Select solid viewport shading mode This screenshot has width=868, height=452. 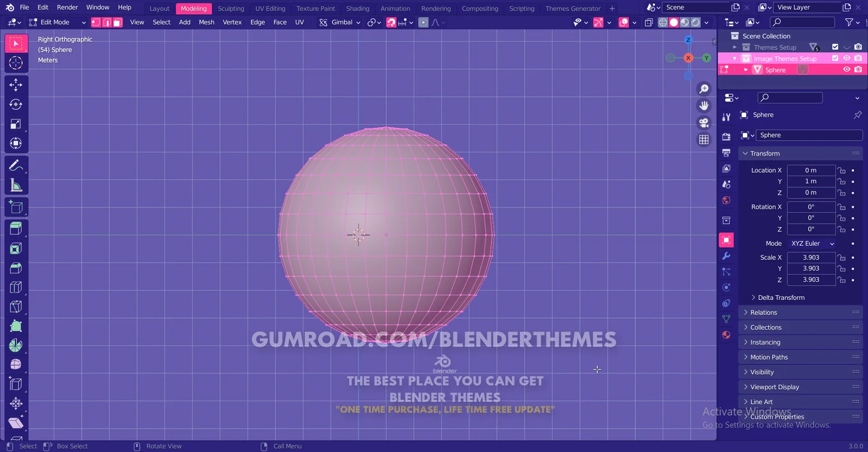tap(674, 22)
